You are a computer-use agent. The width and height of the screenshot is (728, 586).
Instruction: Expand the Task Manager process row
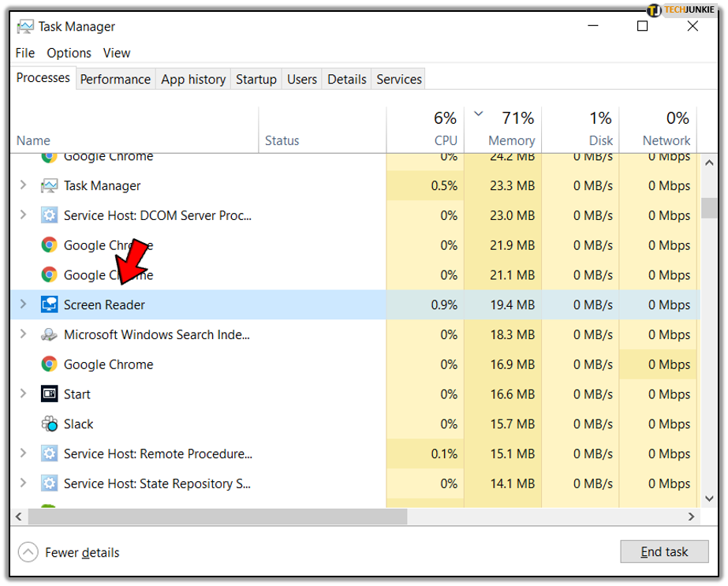(23, 185)
